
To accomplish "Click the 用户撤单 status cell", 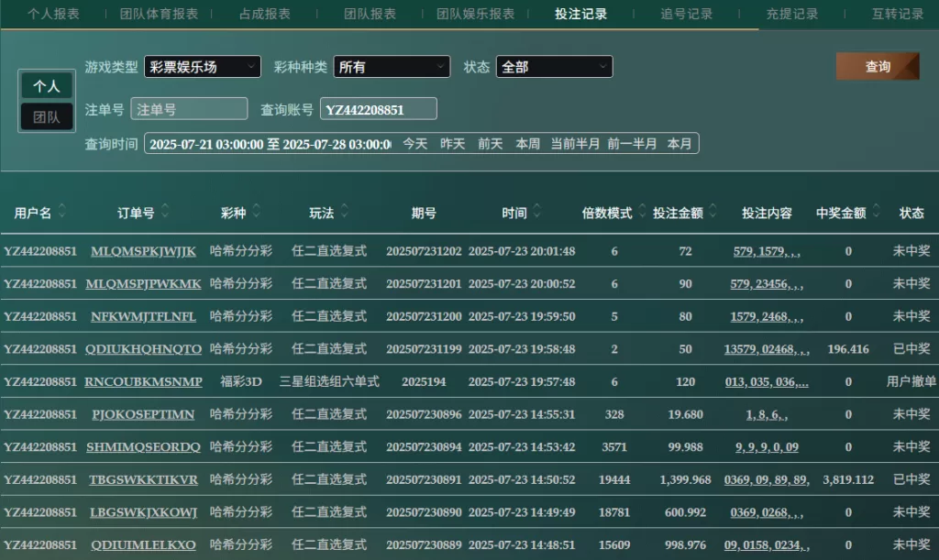I will click(x=911, y=381).
